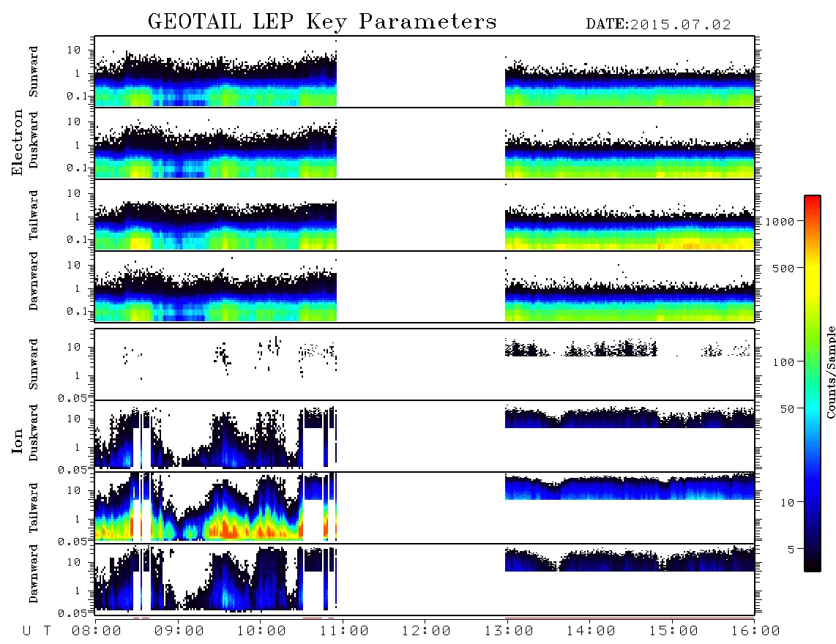Select the Electron 'Duskward' axis label

tap(34, 141)
